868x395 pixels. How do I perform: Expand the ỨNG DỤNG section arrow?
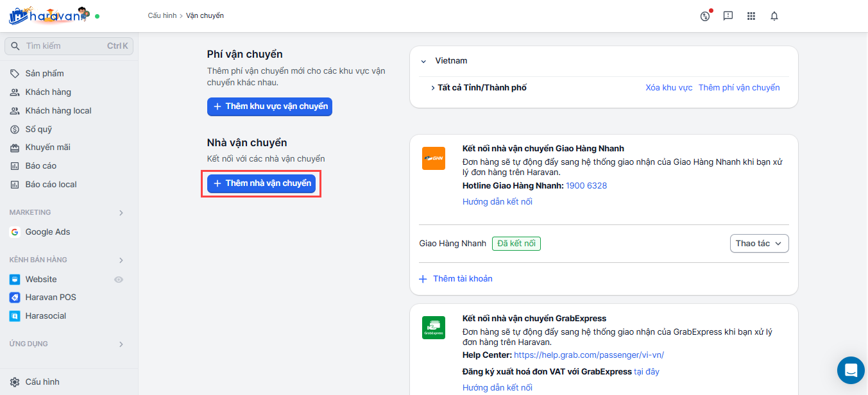[x=121, y=344]
